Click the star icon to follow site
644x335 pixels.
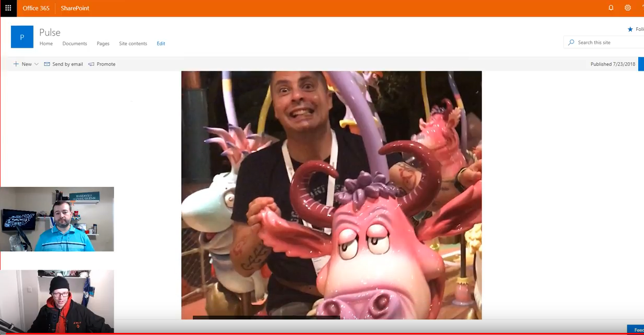[630, 29]
